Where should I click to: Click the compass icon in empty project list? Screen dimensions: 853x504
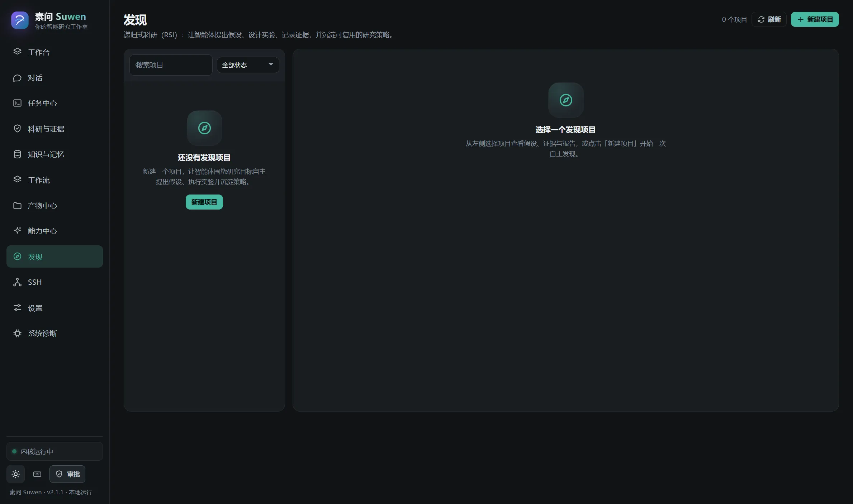pos(204,128)
